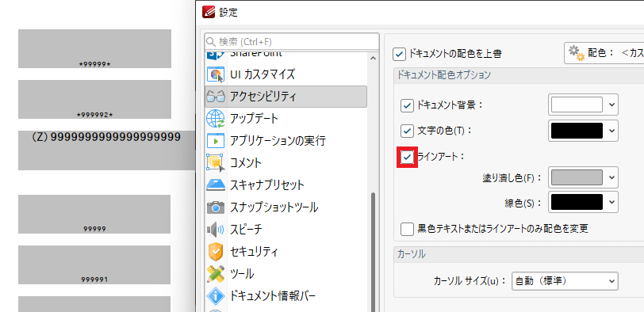Click the スピーチ speaker icon
The image size is (644, 312).
tap(215, 229)
